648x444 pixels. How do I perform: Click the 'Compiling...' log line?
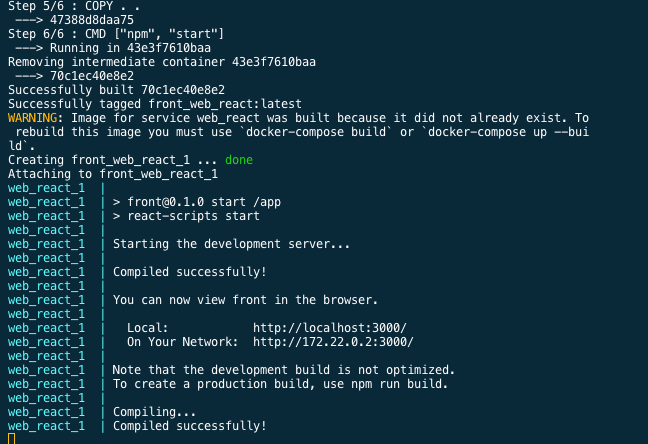155,412
